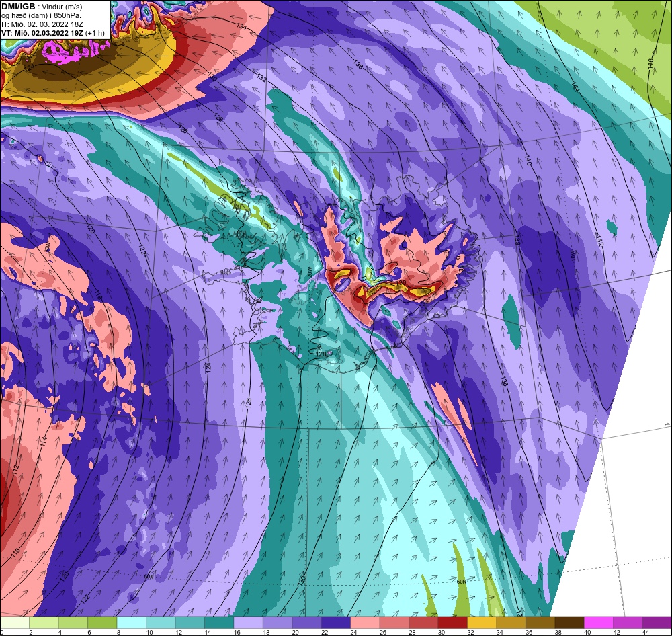Click the 138 contour label east of Iceland

tap(517, 240)
